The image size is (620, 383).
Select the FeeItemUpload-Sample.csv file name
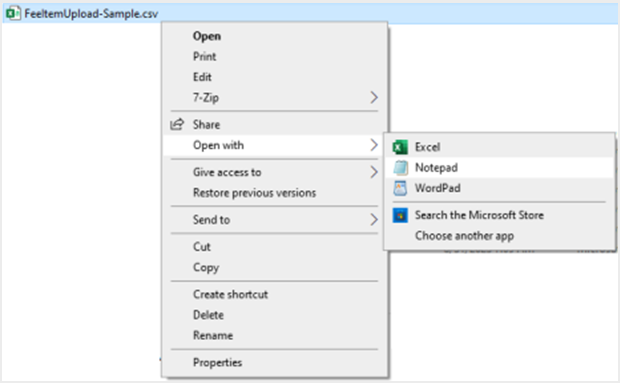[91, 14]
